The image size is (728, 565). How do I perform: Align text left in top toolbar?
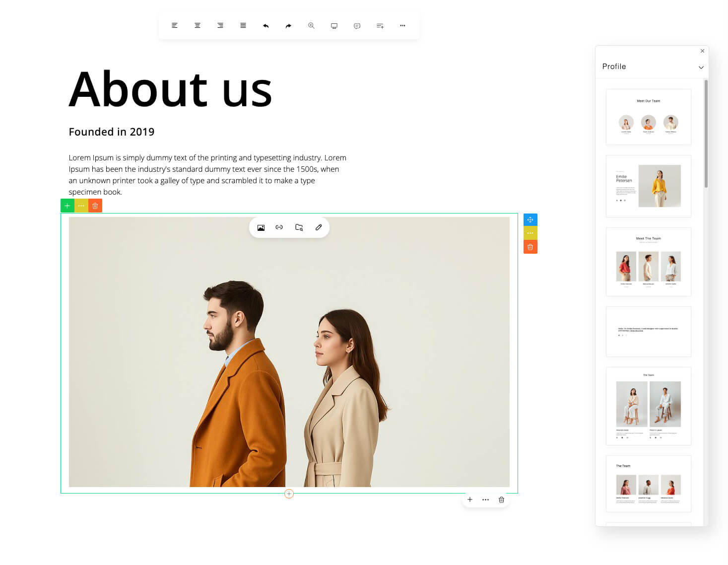coord(175,25)
